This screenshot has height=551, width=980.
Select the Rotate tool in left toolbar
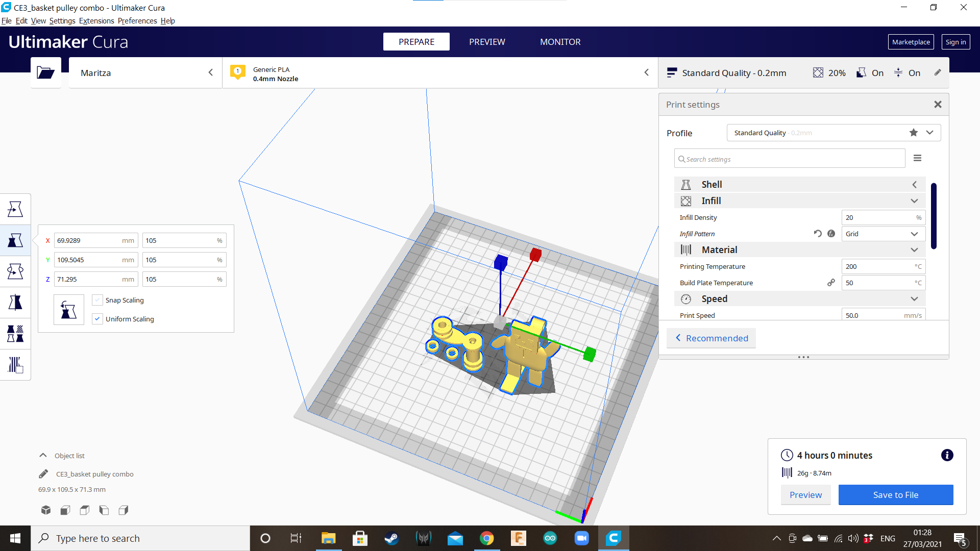(15, 271)
